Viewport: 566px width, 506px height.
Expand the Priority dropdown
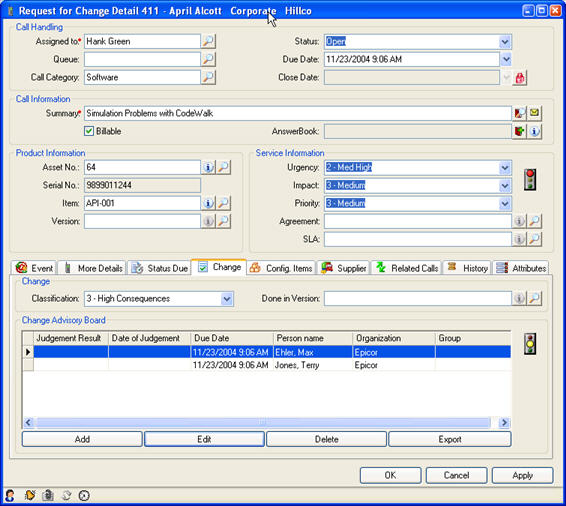[x=505, y=204]
